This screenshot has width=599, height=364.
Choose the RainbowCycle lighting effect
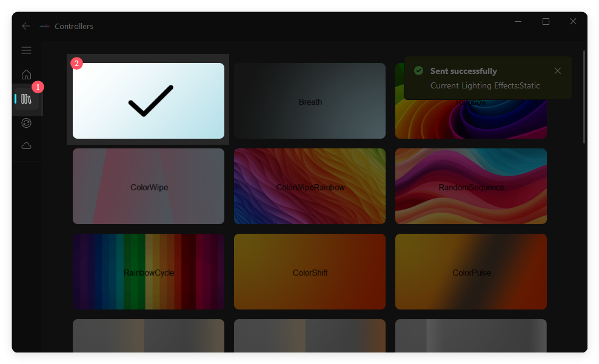(149, 272)
